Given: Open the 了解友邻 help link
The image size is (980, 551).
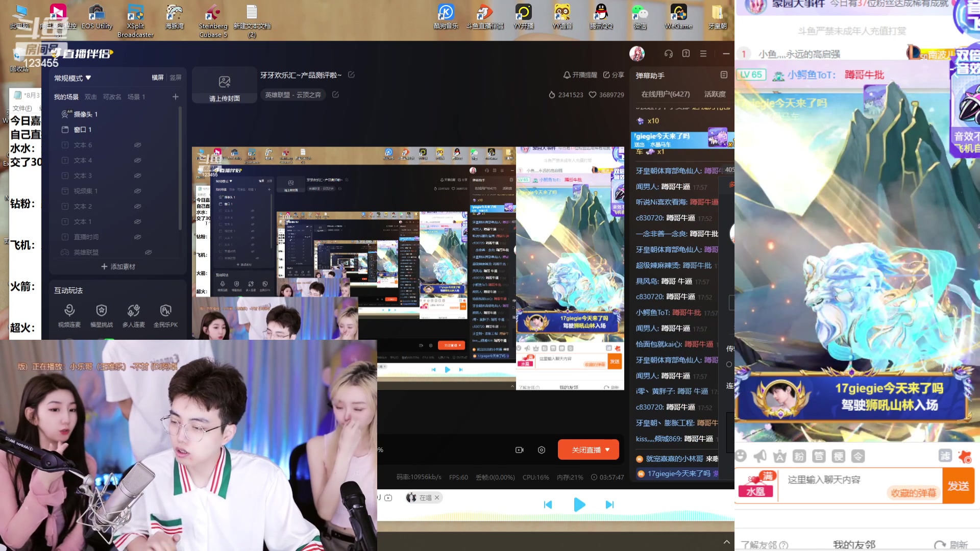Looking at the screenshot, I should (765, 545).
